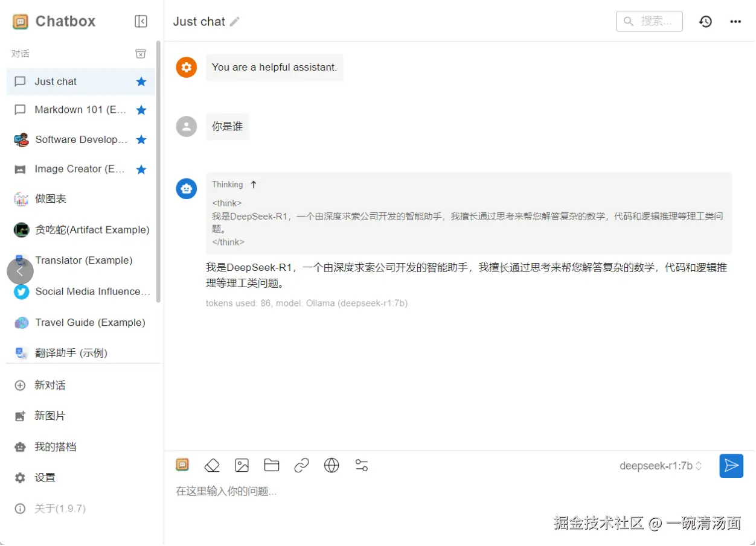The image size is (756, 546).
Task: Click the Just chat title in header
Action: [199, 22]
